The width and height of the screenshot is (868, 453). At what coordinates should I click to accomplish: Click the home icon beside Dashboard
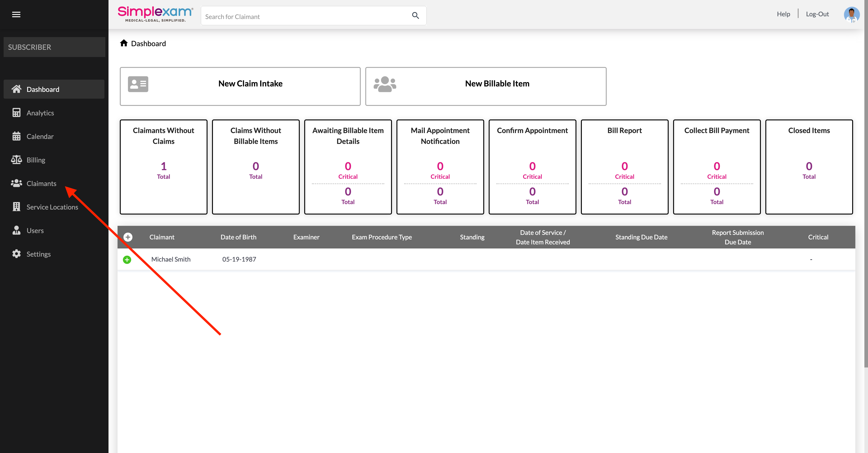click(124, 43)
